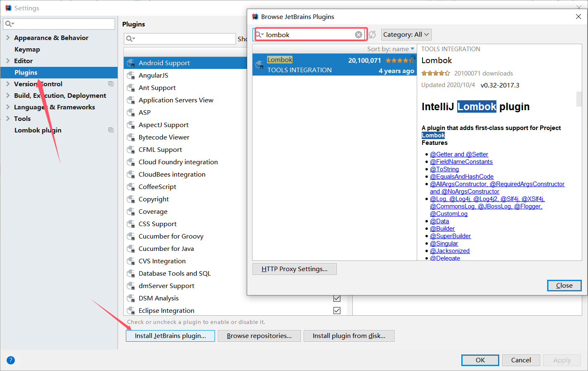Open the Category: All dropdown
Image resolution: width=588 pixels, height=371 pixels.
pyautogui.click(x=406, y=35)
